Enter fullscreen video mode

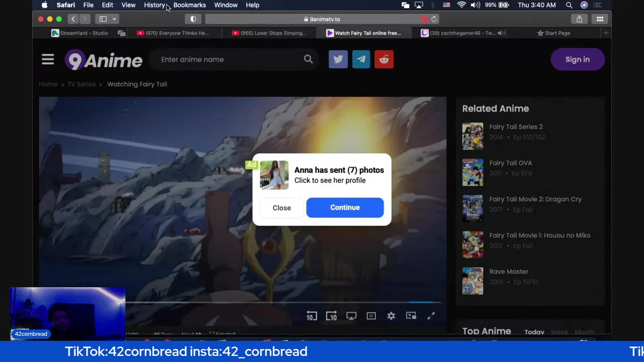(x=431, y=316)
